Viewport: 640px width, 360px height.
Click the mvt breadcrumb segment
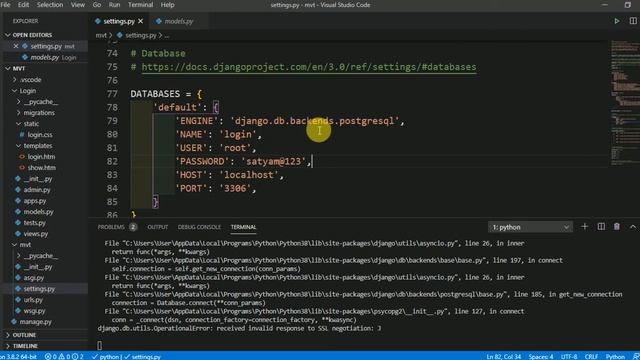pyautogui.click(x=101, y=36)
